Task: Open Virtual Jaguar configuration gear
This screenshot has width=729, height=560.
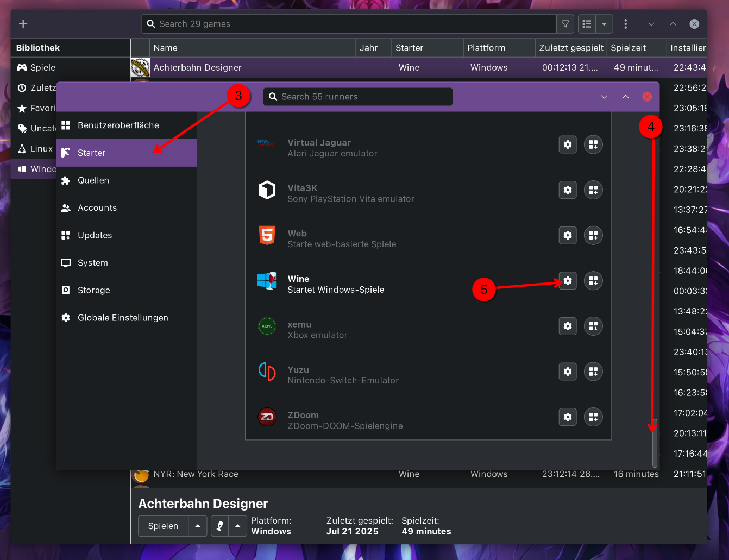Action: (568, 144)
